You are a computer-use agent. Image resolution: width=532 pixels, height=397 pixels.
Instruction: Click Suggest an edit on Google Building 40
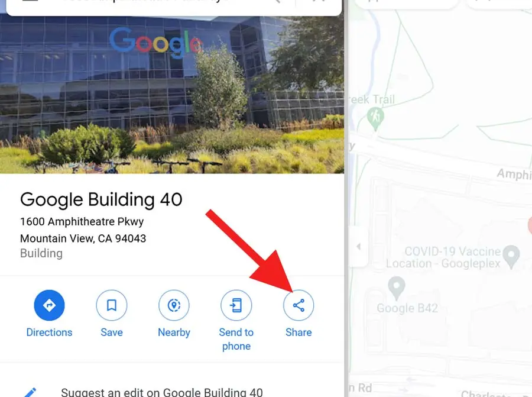tap(162, 392)
